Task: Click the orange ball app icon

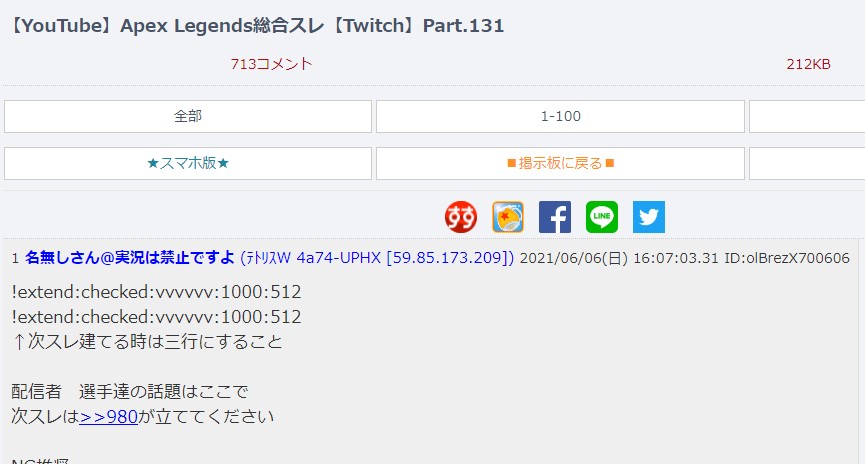Action: [x=508, y=217]
